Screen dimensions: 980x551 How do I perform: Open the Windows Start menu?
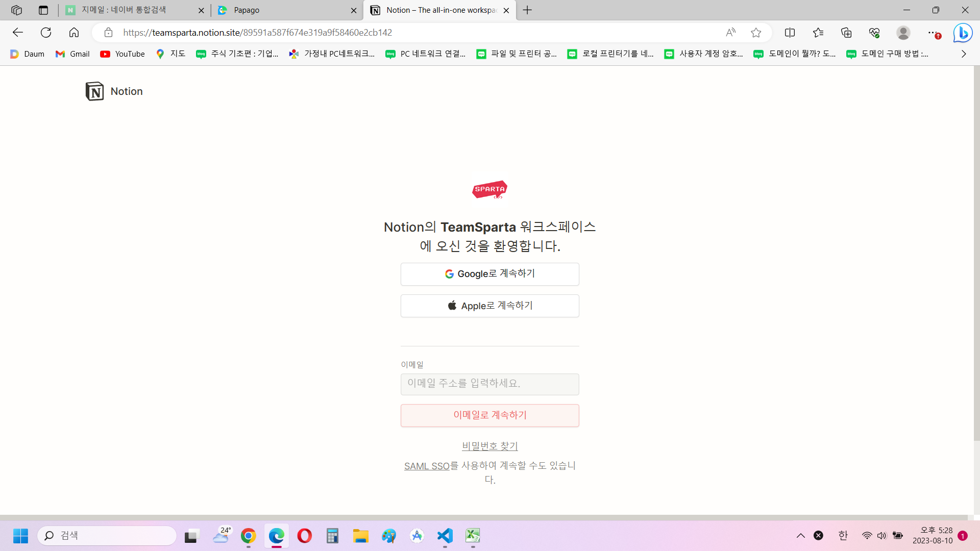(20, 536)
